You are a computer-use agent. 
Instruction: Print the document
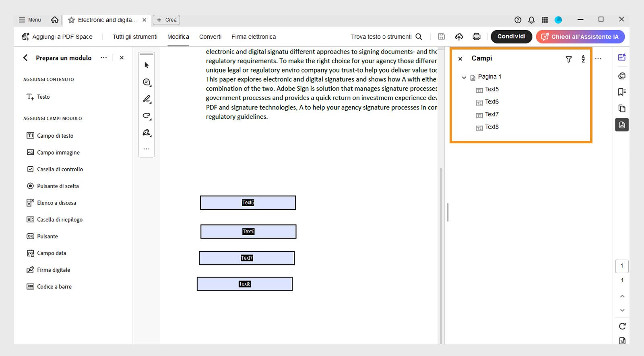click(477, 37)
